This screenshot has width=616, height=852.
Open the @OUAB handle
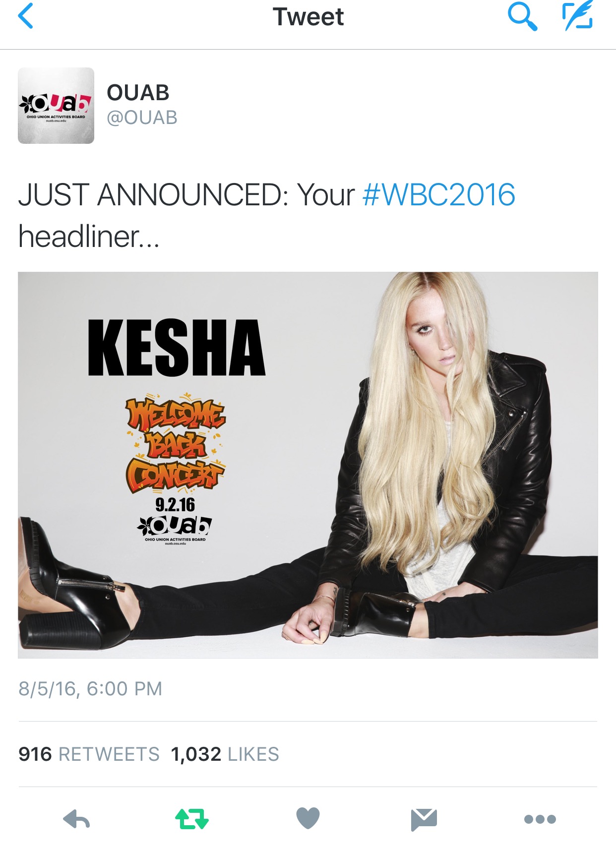point(142,118)
